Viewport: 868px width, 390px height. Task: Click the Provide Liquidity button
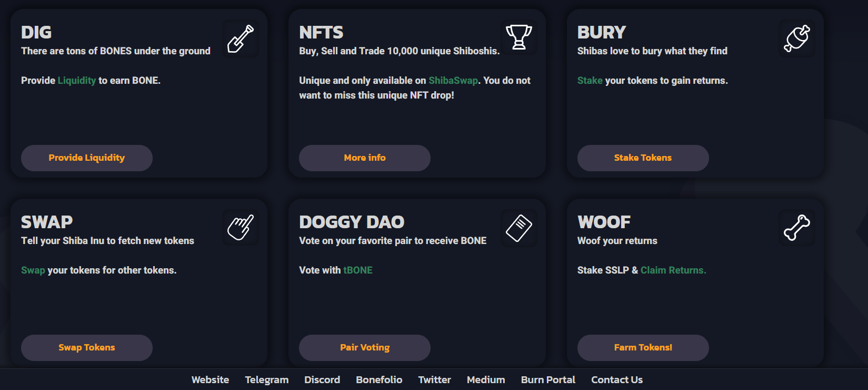(87, 158)
